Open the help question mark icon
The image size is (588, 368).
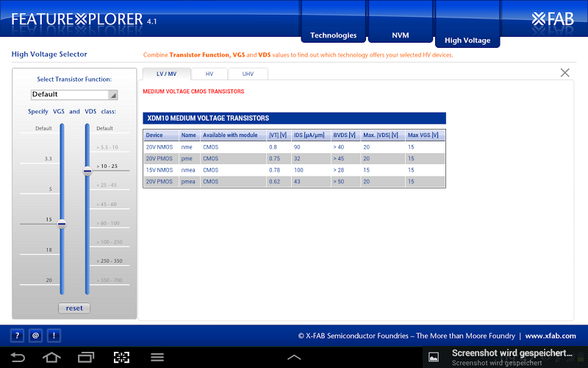click(x=17, y=336)
